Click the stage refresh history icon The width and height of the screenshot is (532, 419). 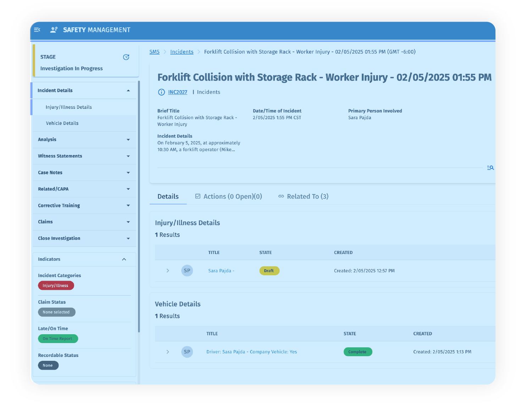tap(126, 57)
